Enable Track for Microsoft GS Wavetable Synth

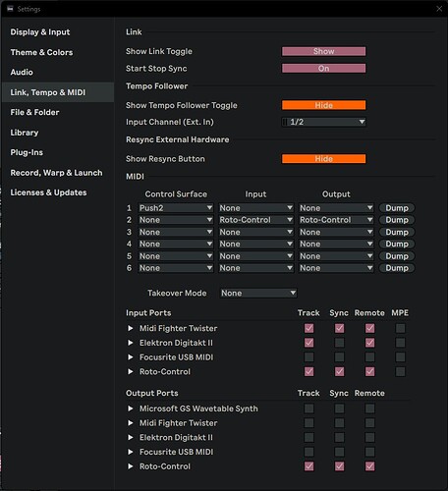308,409
